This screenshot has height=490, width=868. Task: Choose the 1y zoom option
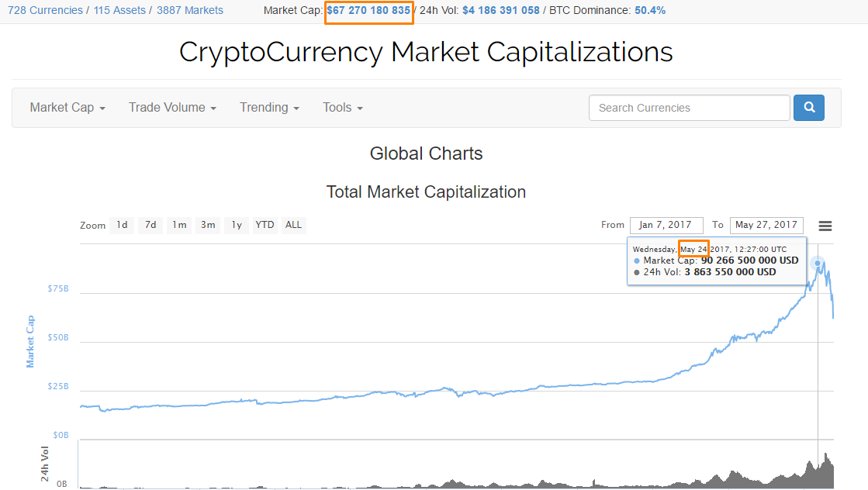click(x=237, y=225)
